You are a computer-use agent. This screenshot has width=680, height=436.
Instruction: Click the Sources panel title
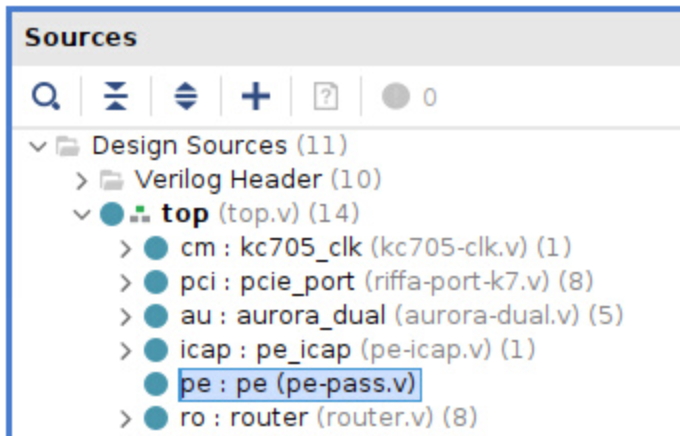pos(81,37)
